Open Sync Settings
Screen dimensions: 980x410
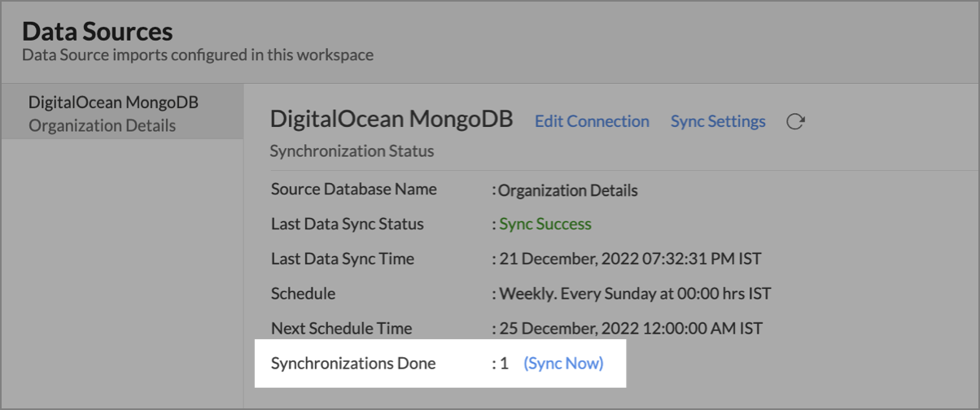click(x=718, y=121)
